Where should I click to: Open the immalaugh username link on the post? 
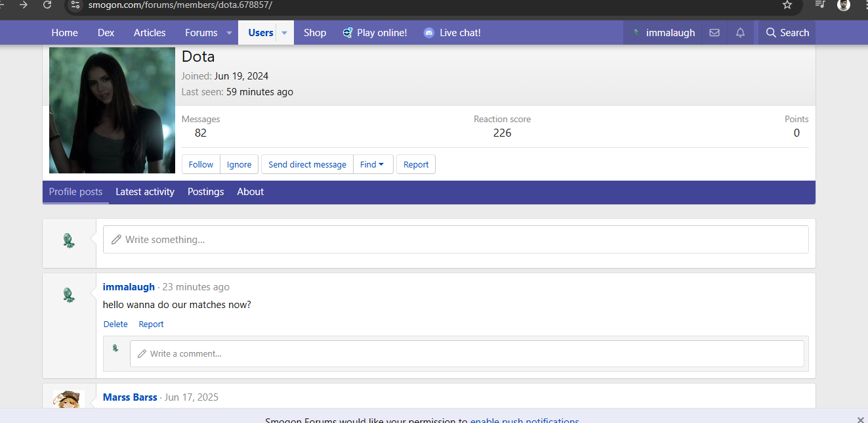(129, 287)
